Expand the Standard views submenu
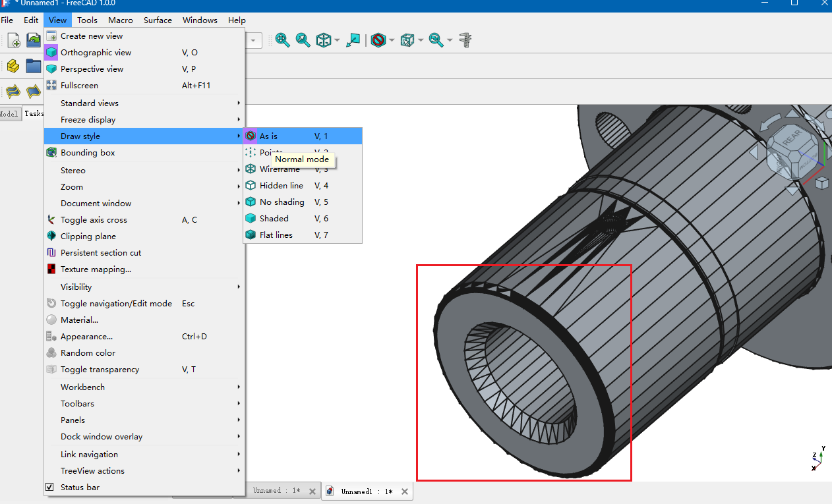 [x=90, y=103]
